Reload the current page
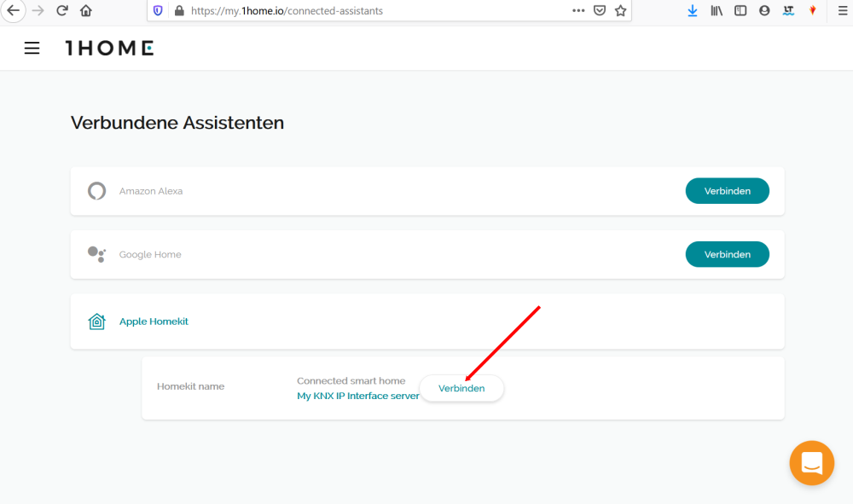The image size is (853, 504). [x=62, y=11]
